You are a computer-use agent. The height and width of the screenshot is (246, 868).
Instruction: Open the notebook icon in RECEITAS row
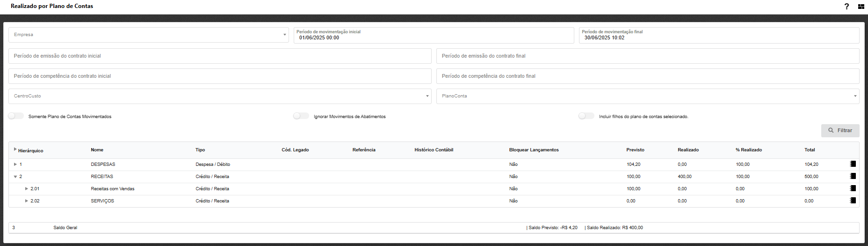(853, 176)
